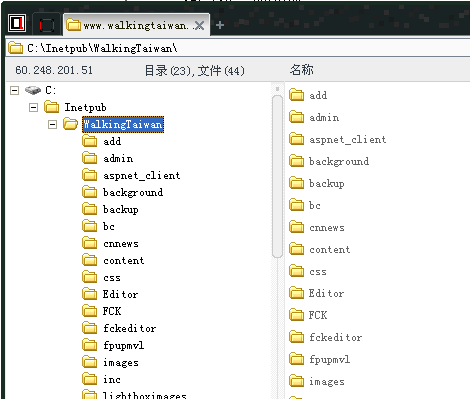470x399 pixels.
Task: Open a new tab with plus button
Action: [x=220, y=25]
